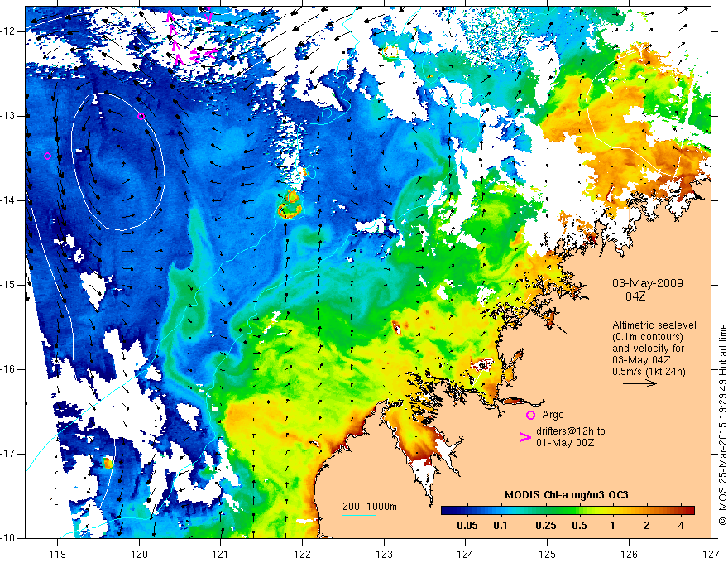Image resolution: width=728 pixels, height=563 pixels.
Task: Click the colorbar tick label "2"
Action: [x=647, y=526]
